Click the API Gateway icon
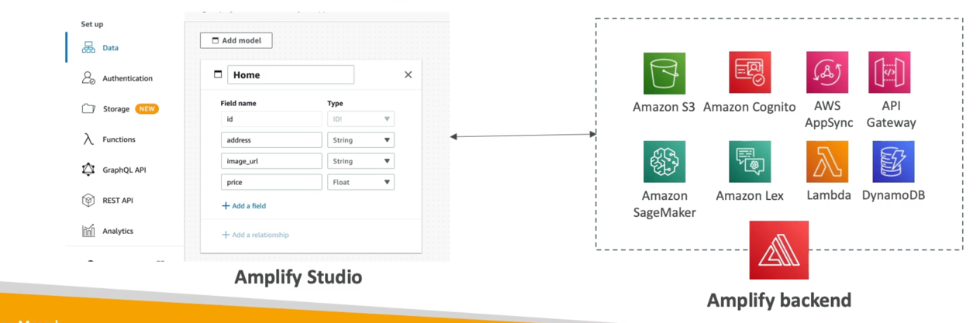This screenshot has width=980, height=323. [x=889, y=73]
